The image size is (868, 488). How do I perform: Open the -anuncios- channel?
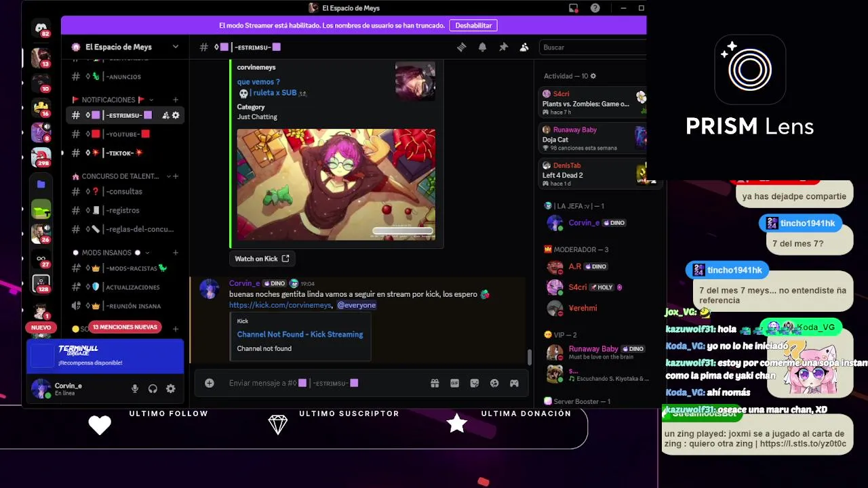point(125,77)
